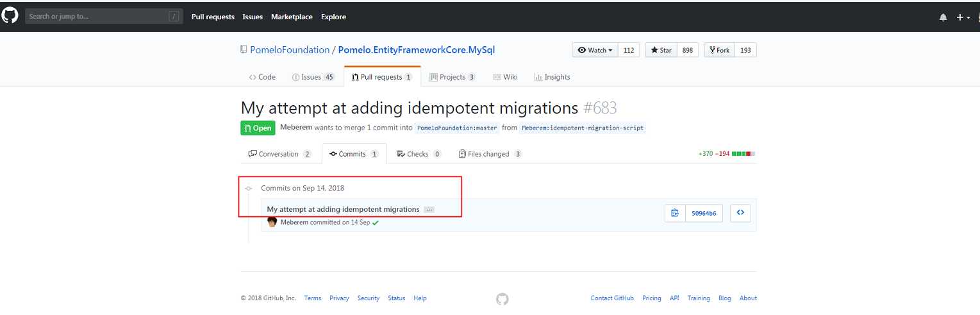The width and height of the screenshot is (980, 315).
Task: Star the repository
Action: click(660, 50)
